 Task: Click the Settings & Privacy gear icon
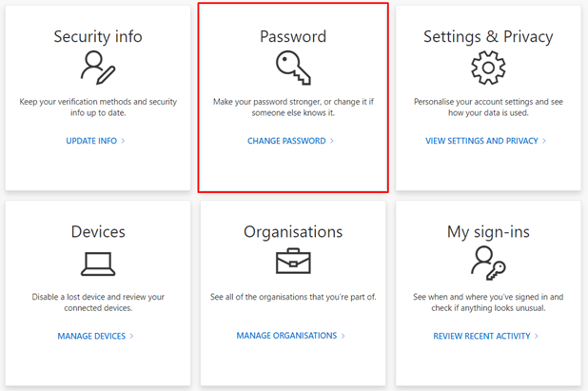click(x=488, y=68)
